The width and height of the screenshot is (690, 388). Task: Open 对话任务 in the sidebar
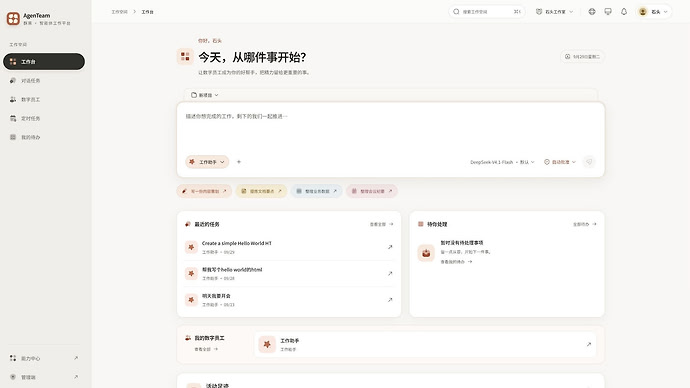(x=44, y=81)
